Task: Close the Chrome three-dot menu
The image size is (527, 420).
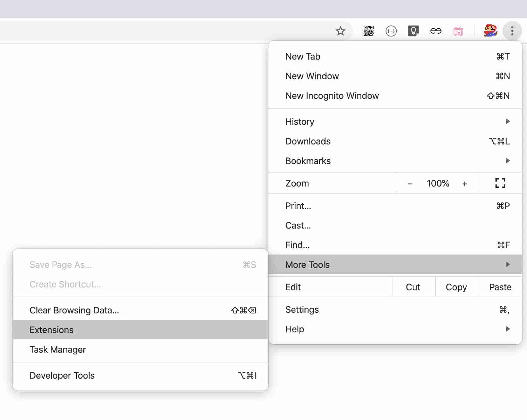Action: pyautogui.click(x=512, y=31)
